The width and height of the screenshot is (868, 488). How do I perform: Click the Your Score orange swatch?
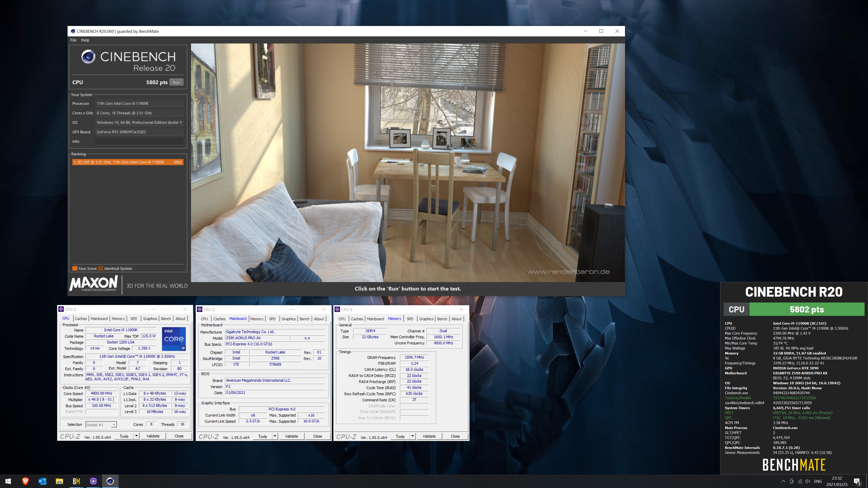75,268
